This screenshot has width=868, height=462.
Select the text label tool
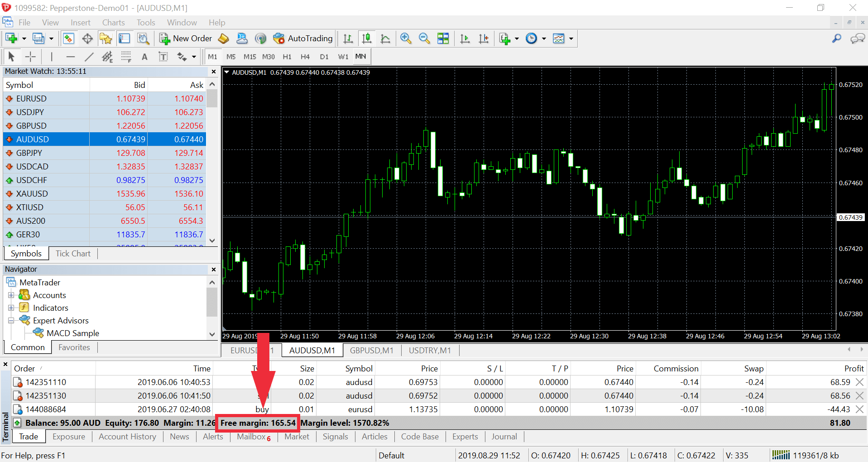144,57
